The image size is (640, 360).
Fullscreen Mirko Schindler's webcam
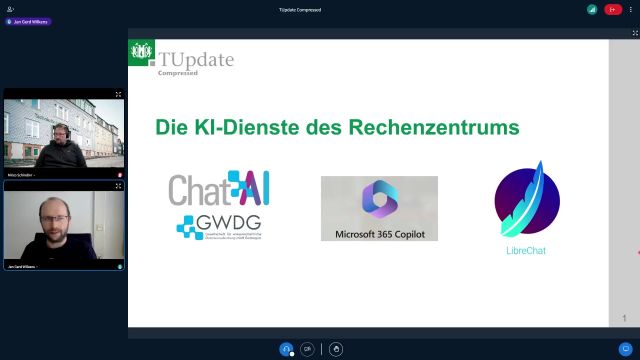click(118, 94)
